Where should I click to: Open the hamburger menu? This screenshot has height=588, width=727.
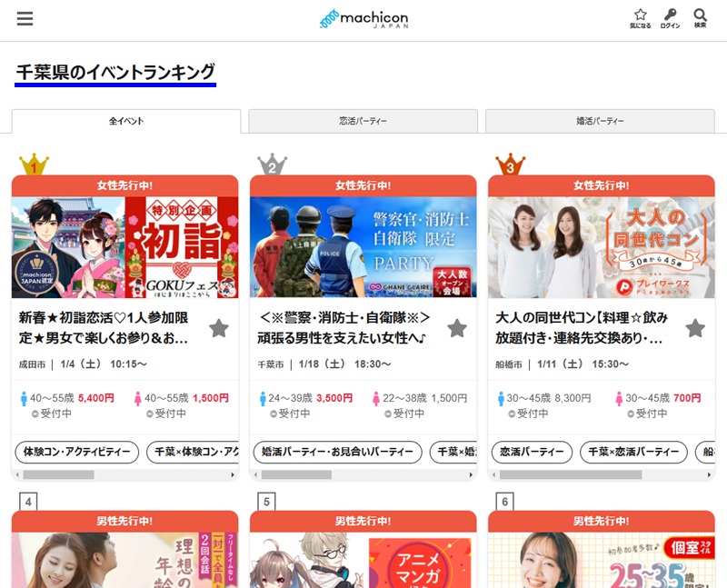tap(25, 19)
